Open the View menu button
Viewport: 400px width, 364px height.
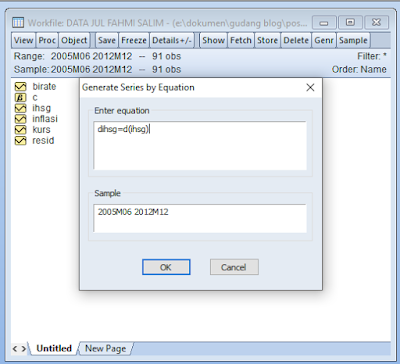click(x=23, y=40)
